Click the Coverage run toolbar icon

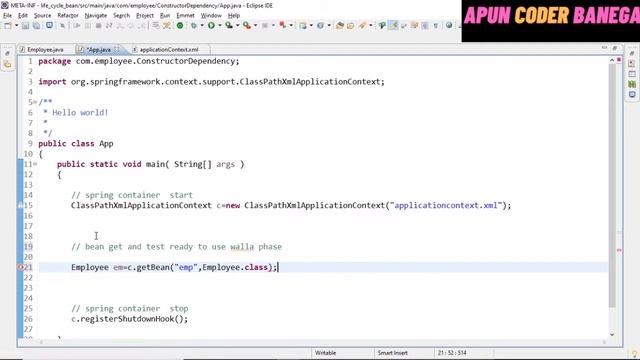click(229, 25)
